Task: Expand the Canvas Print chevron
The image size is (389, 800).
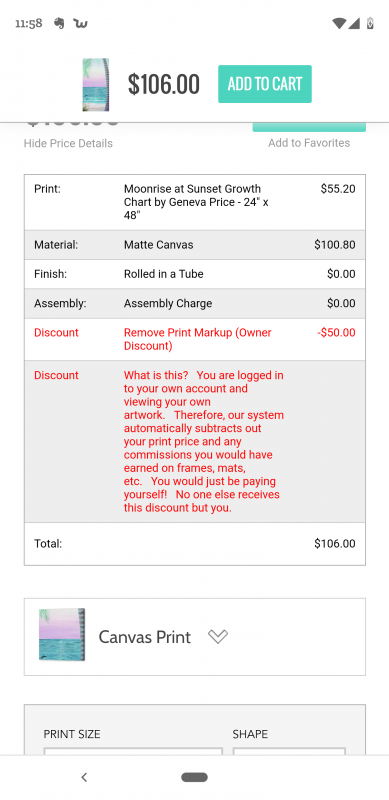Action: (x=218, y=636)
